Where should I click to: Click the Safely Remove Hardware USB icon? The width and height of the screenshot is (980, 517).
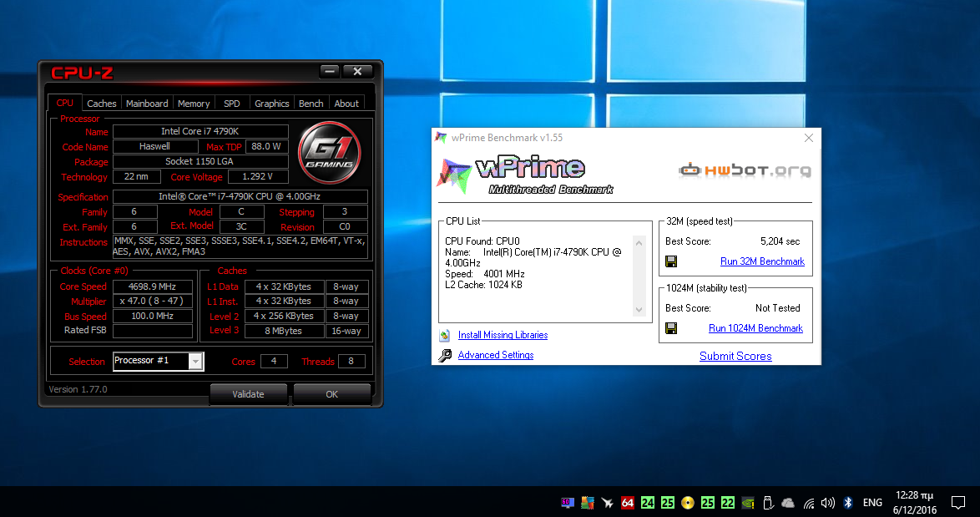768,503
